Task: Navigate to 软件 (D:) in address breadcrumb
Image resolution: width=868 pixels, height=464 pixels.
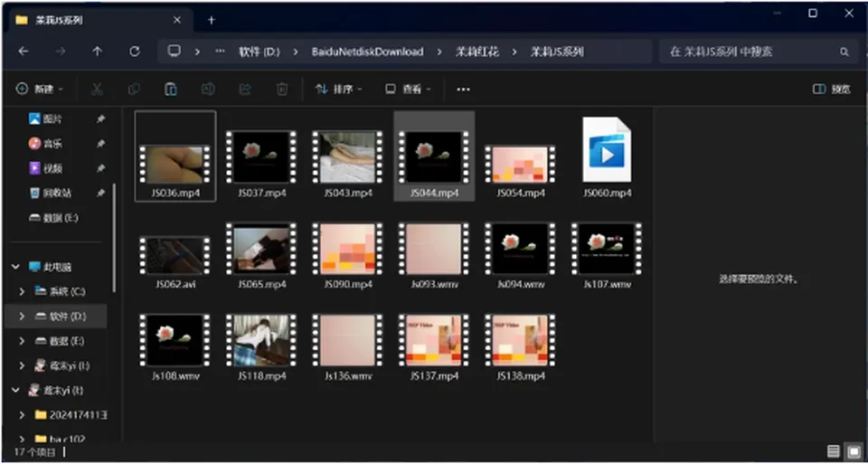Action: coord(259,52)
